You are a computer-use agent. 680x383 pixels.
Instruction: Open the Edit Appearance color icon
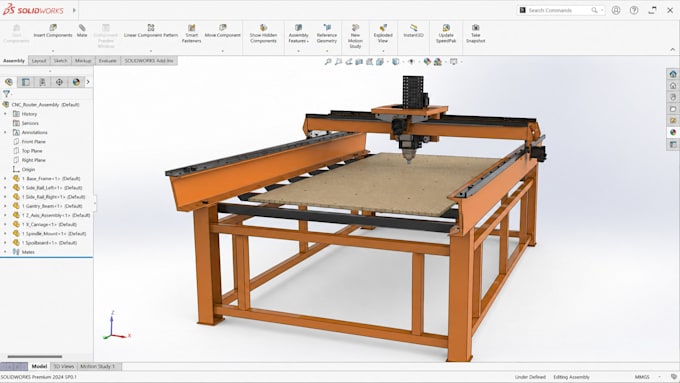pos(427,62)
